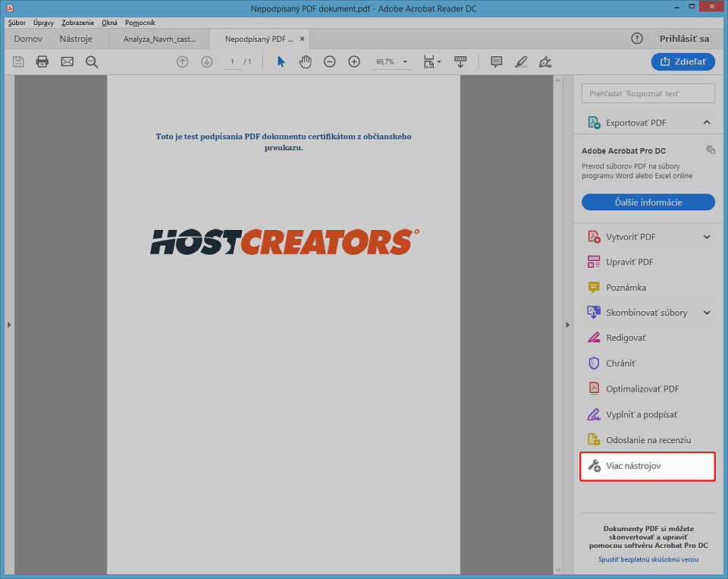Open the zoom percentage dropdown arrow
This screenshot has width=728, height=579.
pyautogui.click(x=405, y=61)
